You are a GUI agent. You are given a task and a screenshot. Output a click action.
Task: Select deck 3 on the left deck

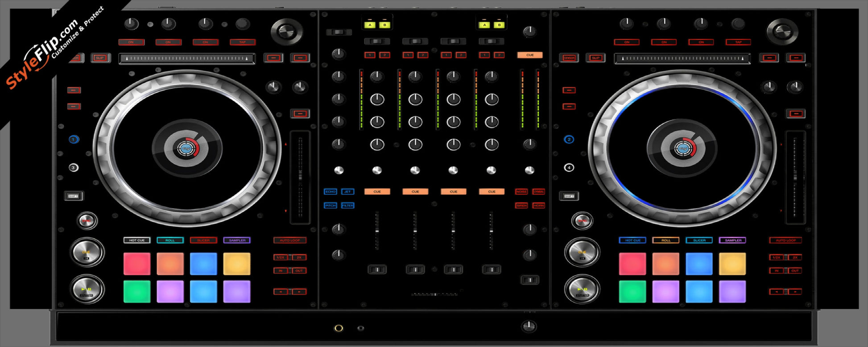(74, 168)
